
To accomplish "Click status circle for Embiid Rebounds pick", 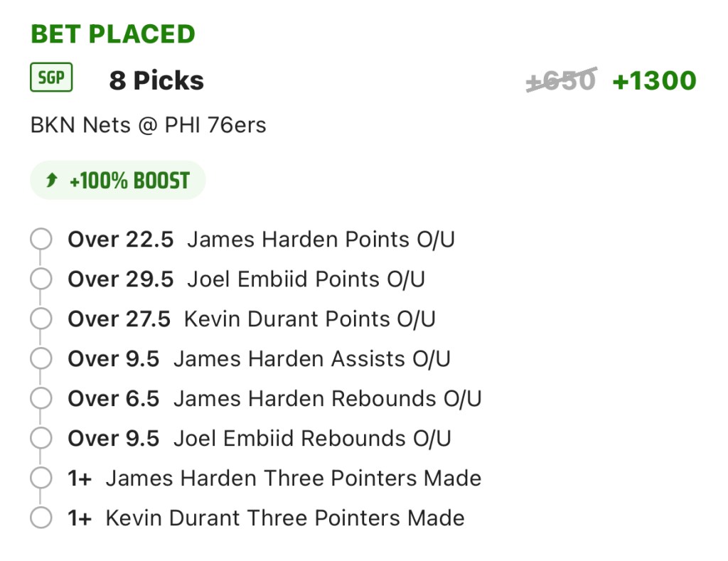I will click(41, 439).
